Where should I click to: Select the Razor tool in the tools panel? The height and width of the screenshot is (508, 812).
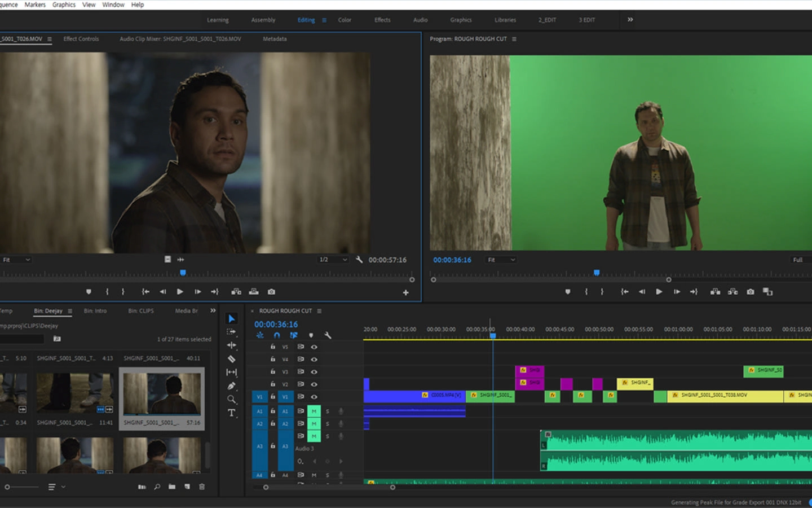coord(231,359)
